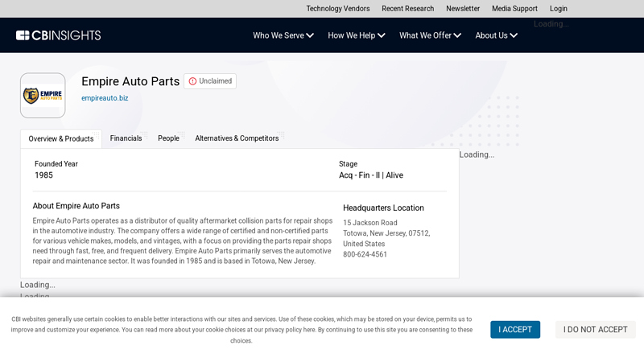Viewport: 644px width, 362px height.
Task: Open the Technology Vendors link
Action: (x=337, y=9)
